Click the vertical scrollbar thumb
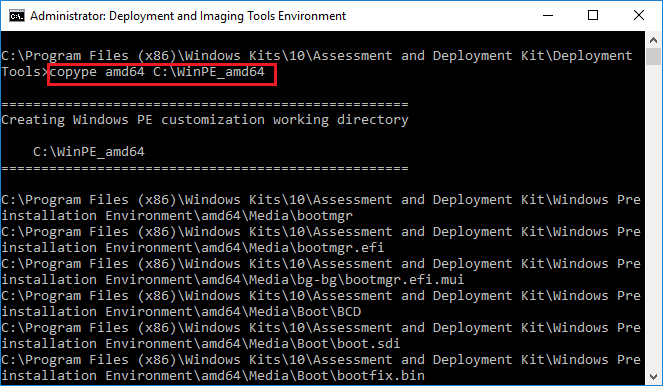The image size is (663, 386). tap(653, 56)
